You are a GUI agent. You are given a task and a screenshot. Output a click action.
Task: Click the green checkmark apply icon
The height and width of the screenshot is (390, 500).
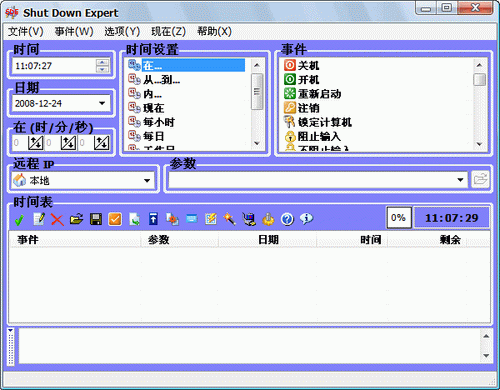[x=19, y=219]
